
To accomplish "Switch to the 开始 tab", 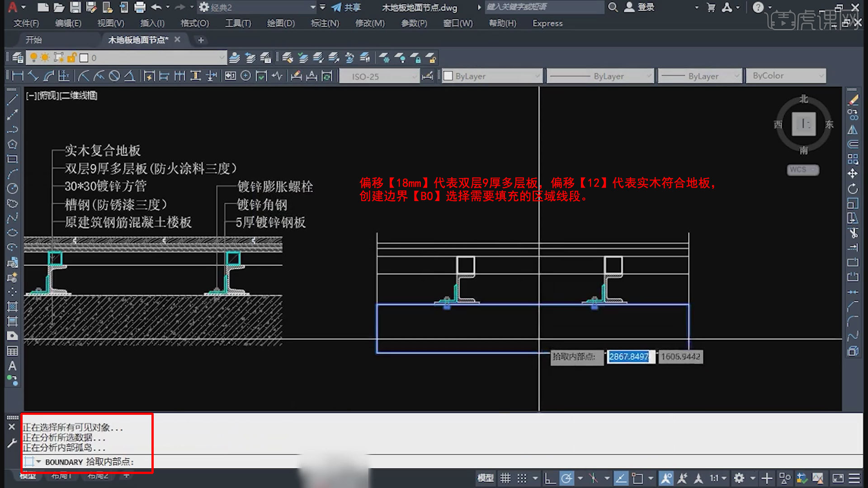I will pyautogui.click(x=34, y=40).
